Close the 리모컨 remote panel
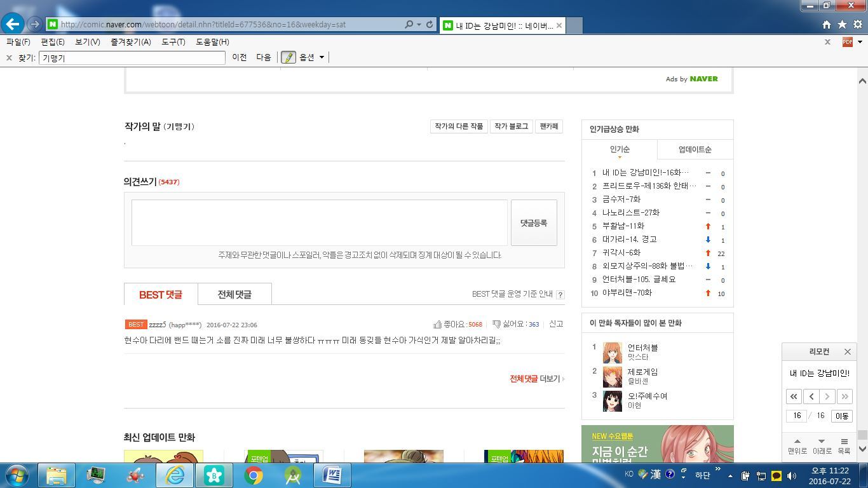Viewport: 868px width, 488px height. tap(847, 351)
